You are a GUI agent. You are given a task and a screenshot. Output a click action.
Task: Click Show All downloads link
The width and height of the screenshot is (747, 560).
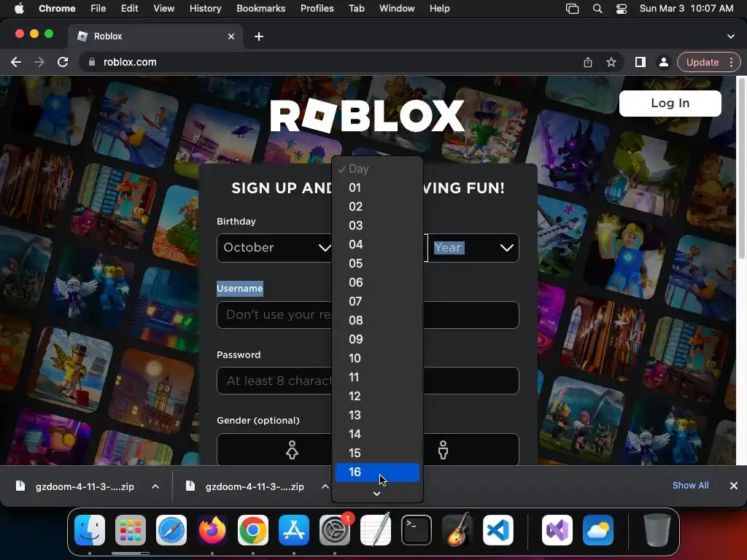point(690,485)
